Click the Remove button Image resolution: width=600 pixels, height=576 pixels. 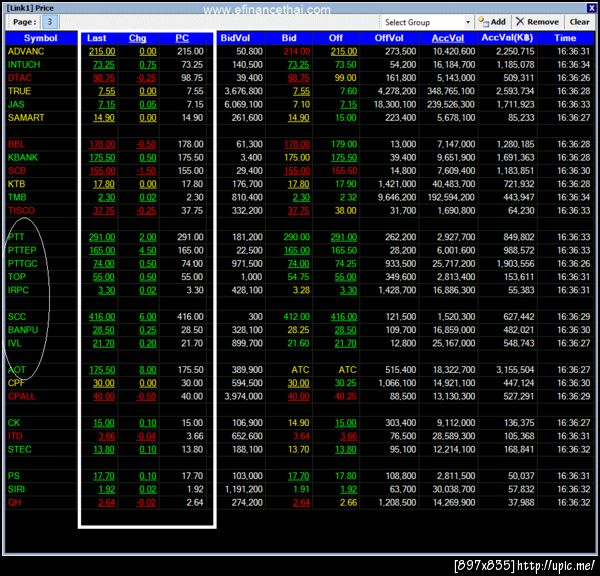[x=537, y=22]
